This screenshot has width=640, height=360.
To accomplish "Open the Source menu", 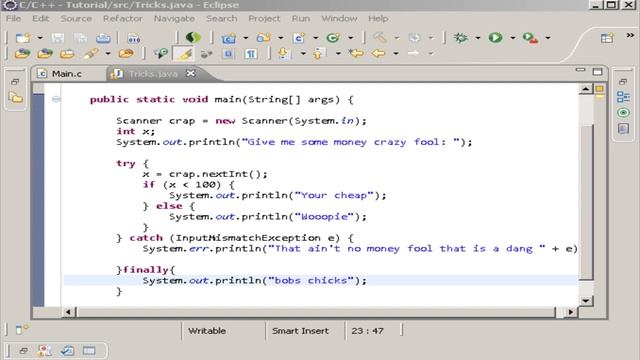I will (76, 19).
